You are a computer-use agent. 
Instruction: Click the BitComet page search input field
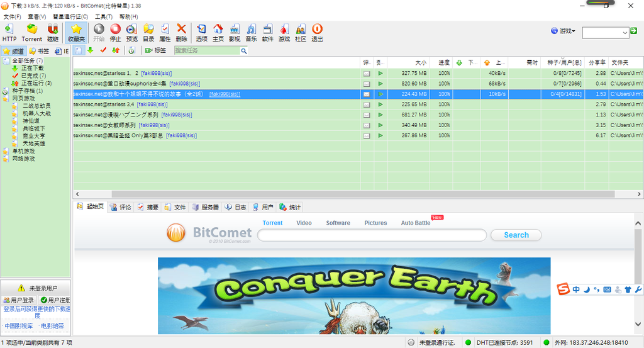(372, 235)
